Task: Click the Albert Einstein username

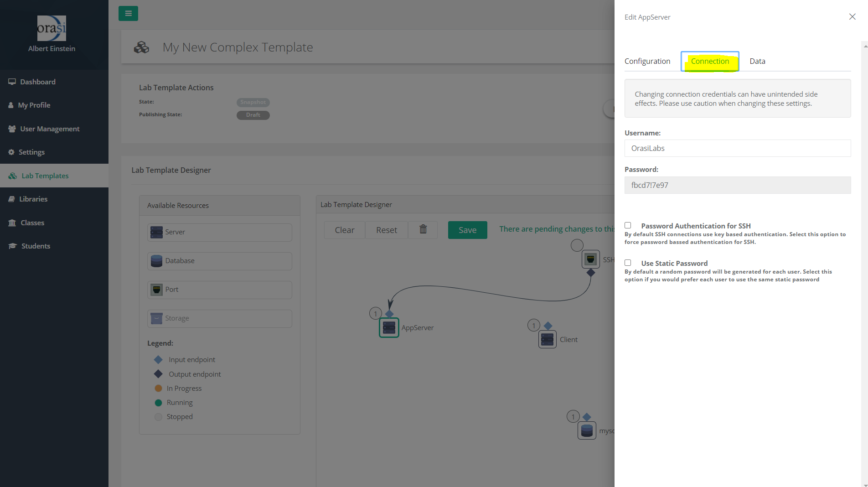Action: (x=52, y=48)
